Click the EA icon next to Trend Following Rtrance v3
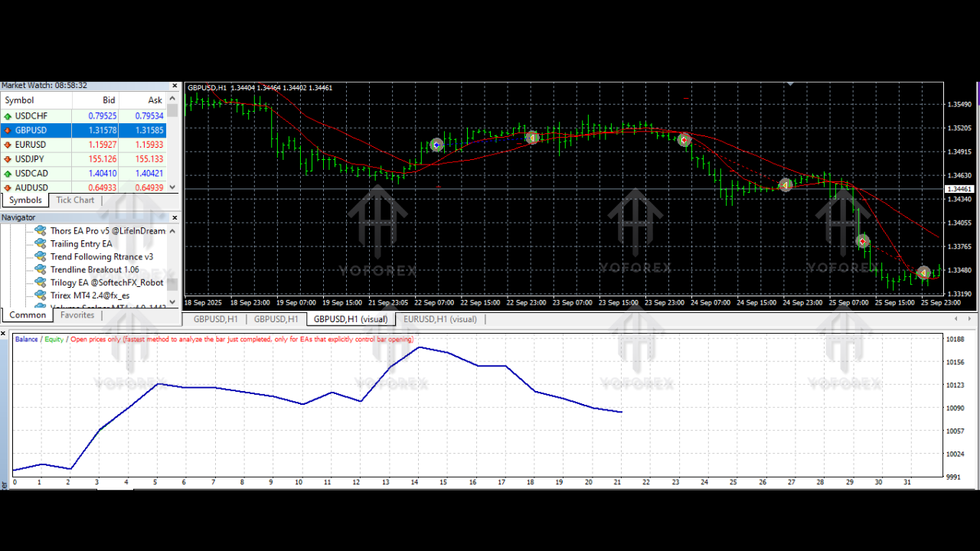 40,256
